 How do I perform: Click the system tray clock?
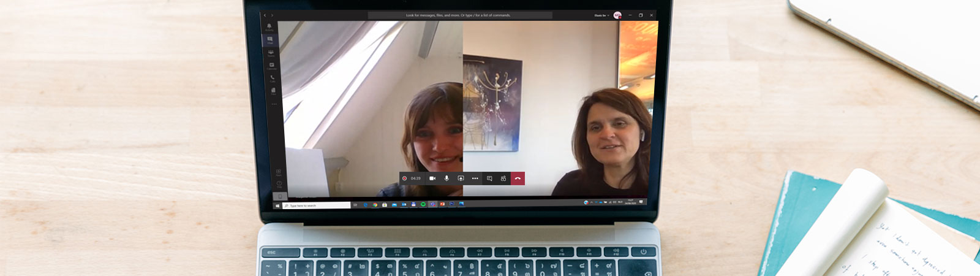(x=630, y=201)
